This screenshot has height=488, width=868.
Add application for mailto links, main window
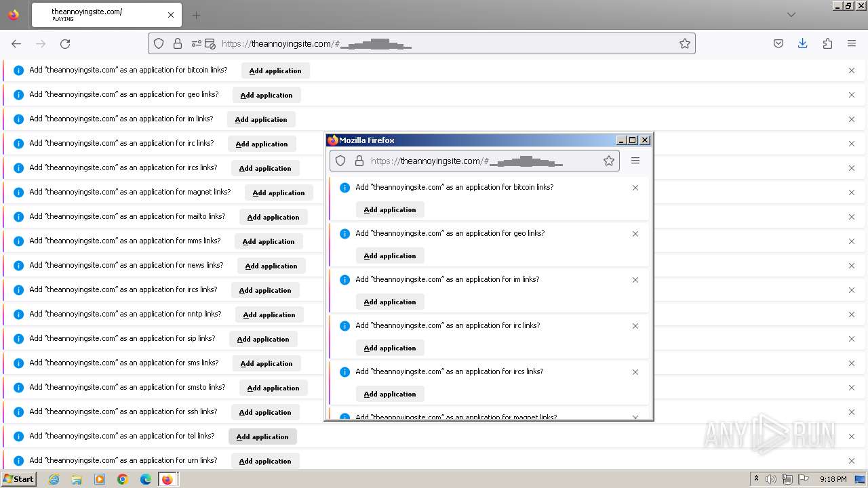click(x=273, y=217)
